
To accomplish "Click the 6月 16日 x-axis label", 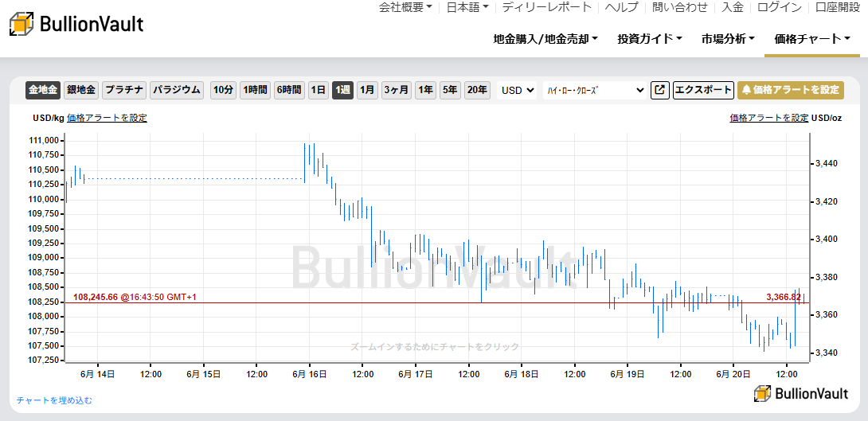I will [x=311, y=375].
